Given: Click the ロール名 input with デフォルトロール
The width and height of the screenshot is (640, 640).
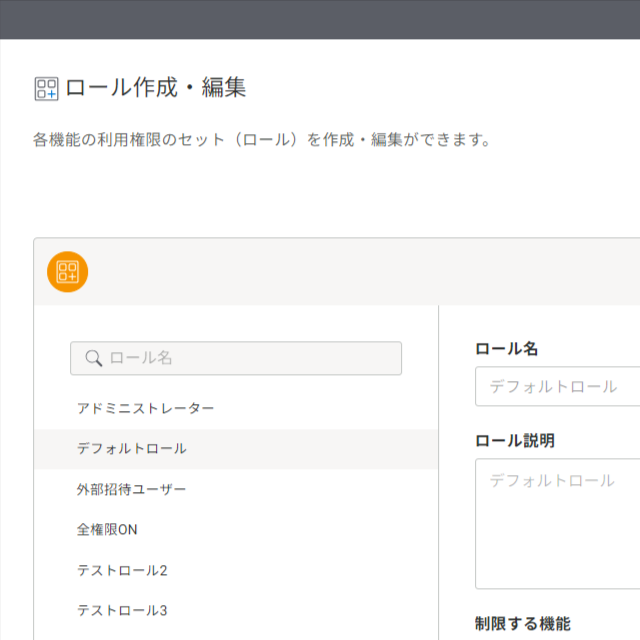Looking at the screenshot, I should click(558, 387).
